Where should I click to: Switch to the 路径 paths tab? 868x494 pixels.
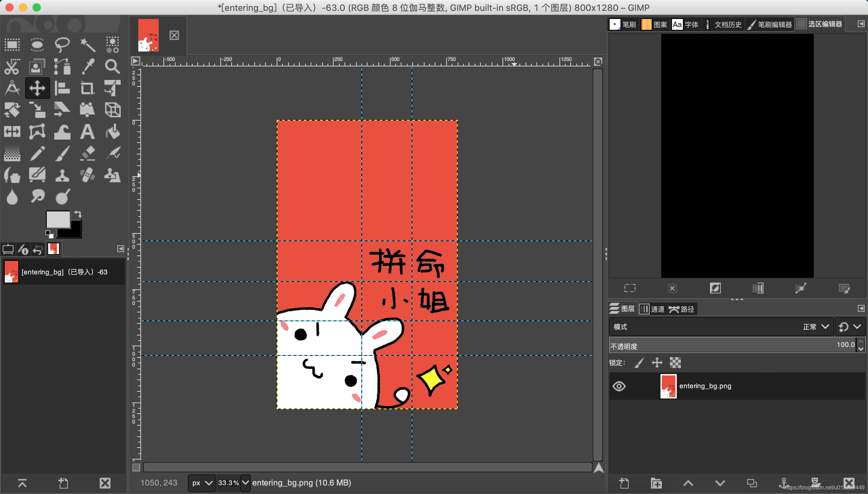pos(682,309)
